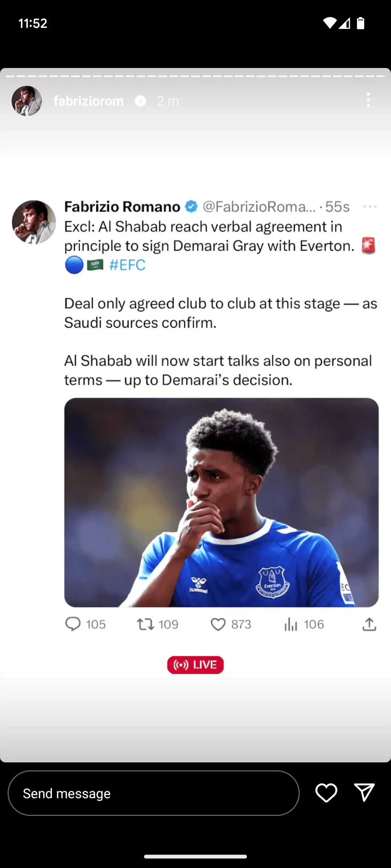Open Fabrizio Romano tweet avatar
Image resolution: width=391 pixels, height=868 pixels.
point(34,222)
